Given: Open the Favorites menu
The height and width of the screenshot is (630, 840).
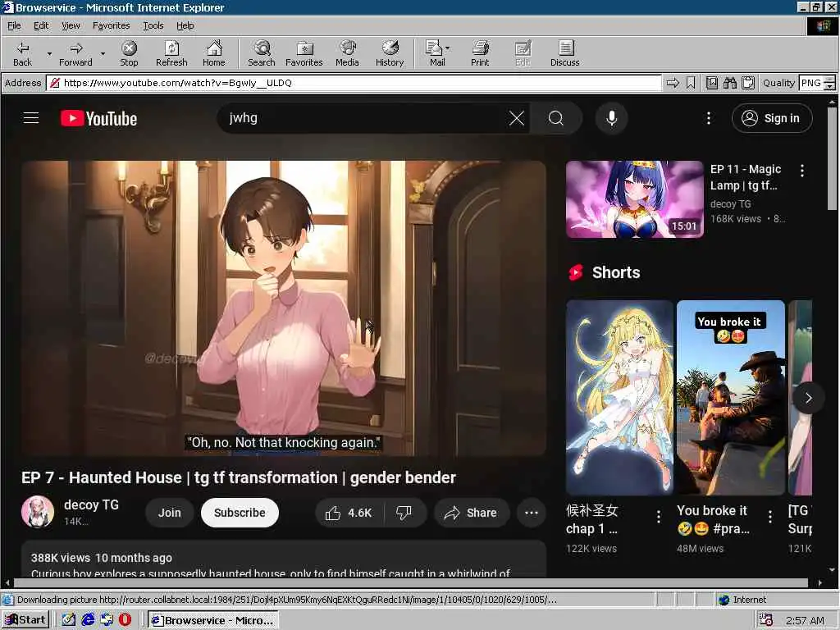Looking at the screenshot, I should point(111,25).
